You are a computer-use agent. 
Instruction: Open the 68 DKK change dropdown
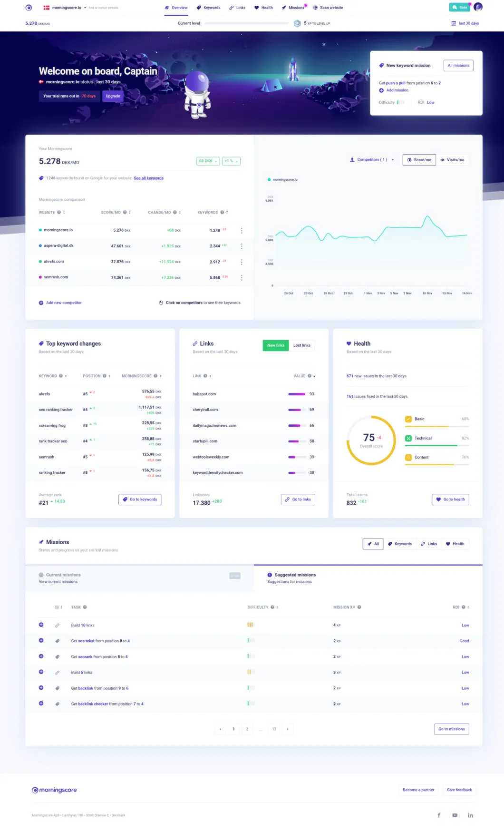click(208, 161)
